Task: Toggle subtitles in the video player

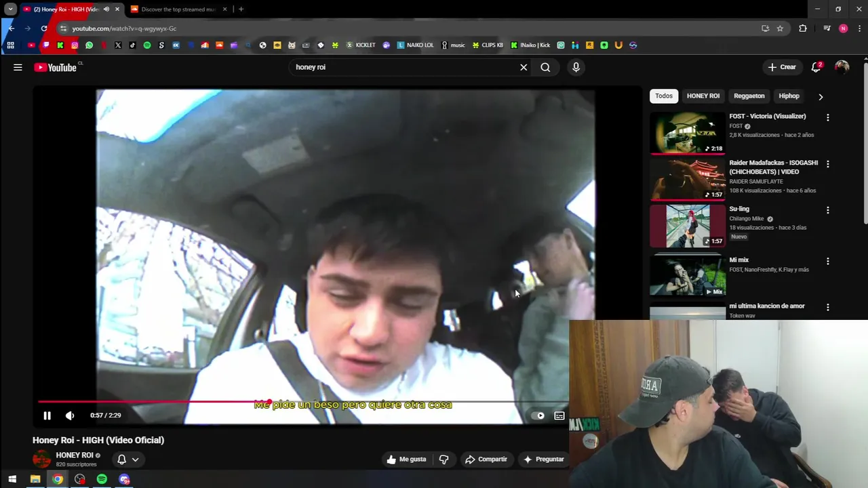Action: (x=559, y=415)
